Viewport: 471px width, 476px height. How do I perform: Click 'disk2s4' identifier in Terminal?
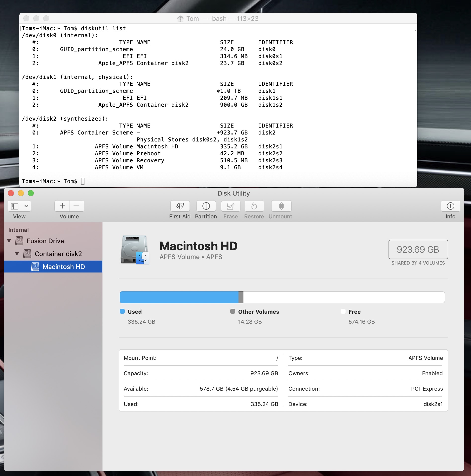(x=270, y=167)
